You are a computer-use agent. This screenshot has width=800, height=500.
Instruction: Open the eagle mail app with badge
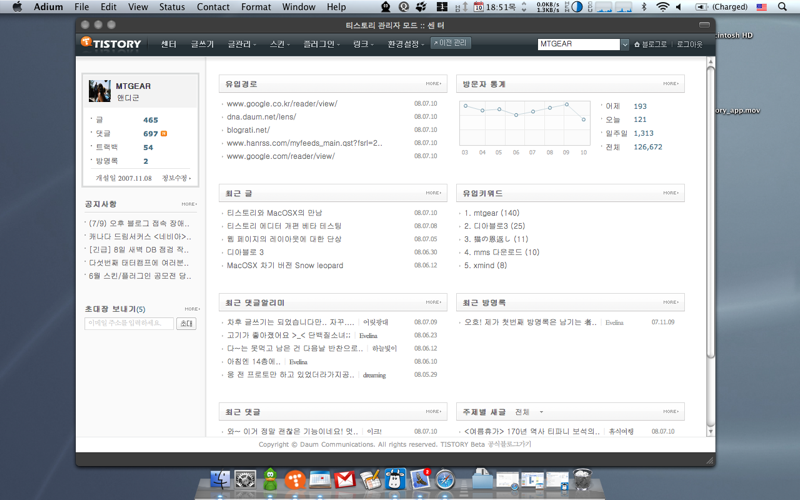[x=420, y=480]
